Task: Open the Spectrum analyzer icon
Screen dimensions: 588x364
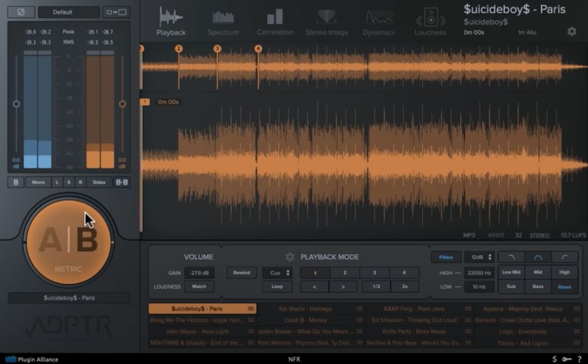Action: [223, 17]
